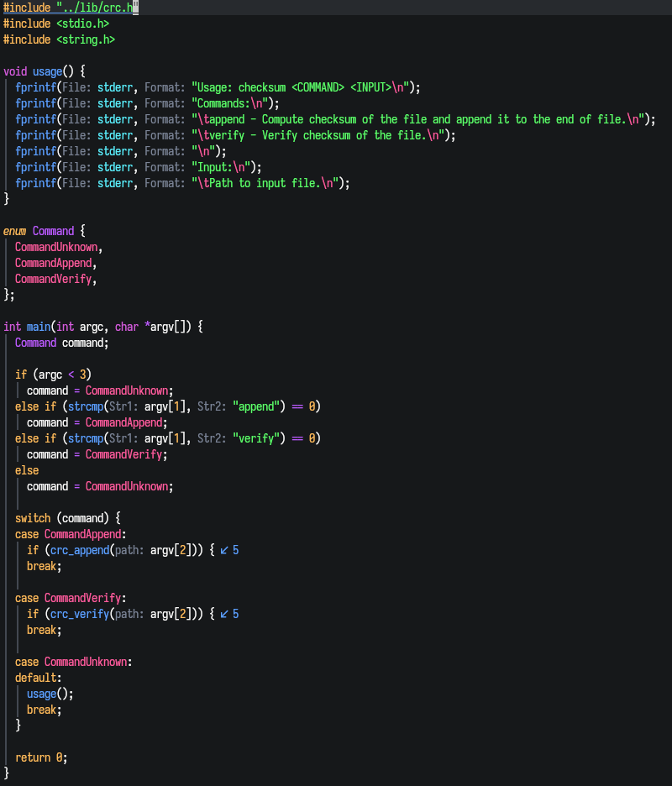This screenshot has height=786, width=672.
Task: Click the "verify" string in strcmp
Action: pos(256,438)
